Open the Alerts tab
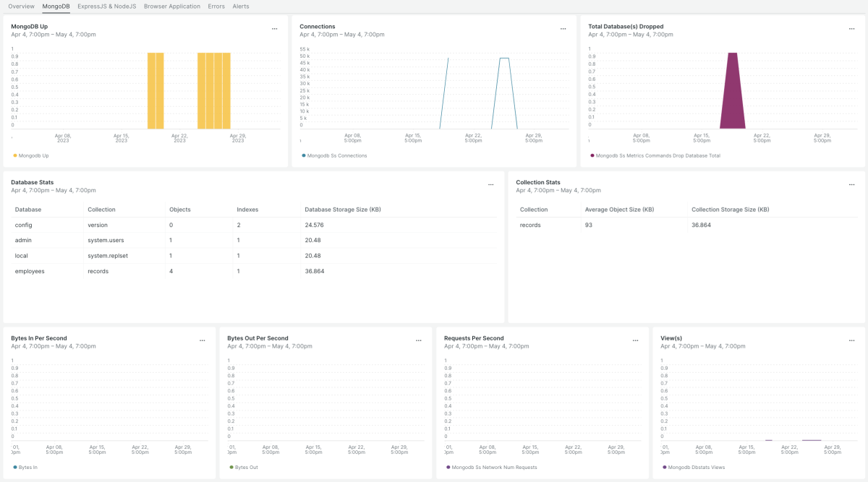 pyautogui.click(x=241, y=7)
